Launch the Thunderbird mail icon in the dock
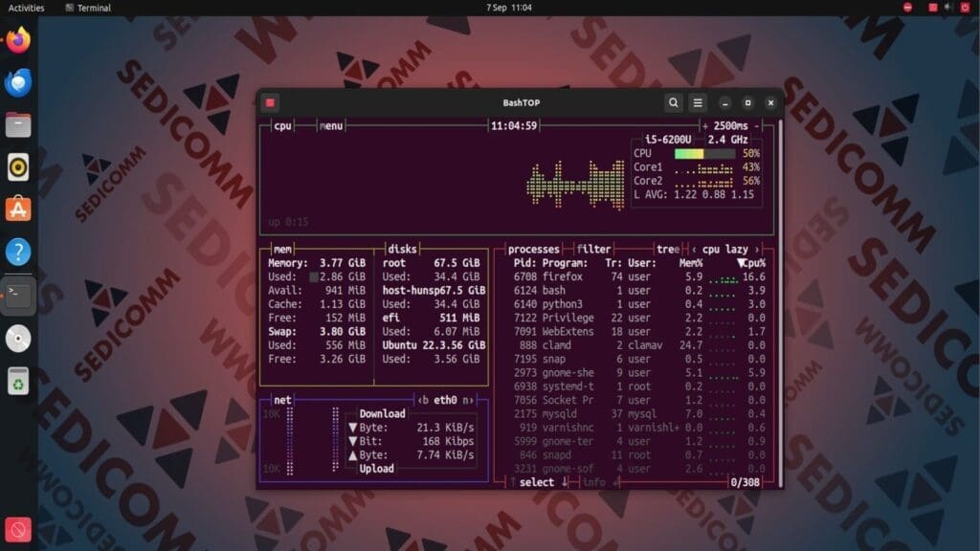 (18, 82)
